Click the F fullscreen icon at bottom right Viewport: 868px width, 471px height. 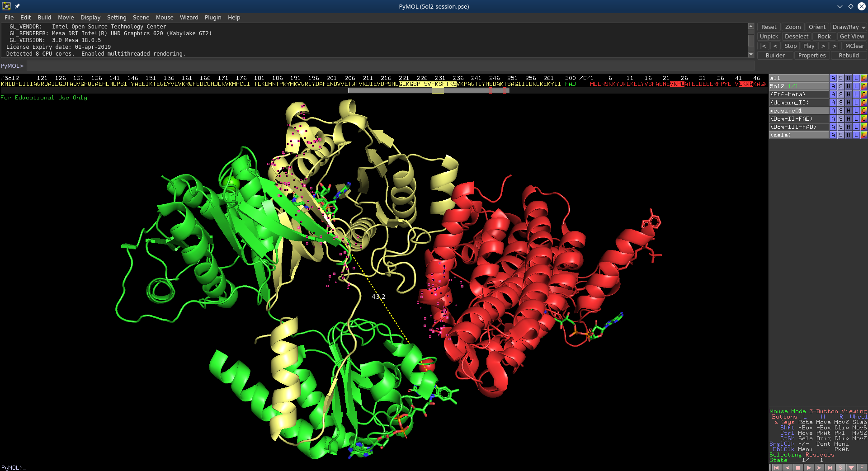click(862, 468)
